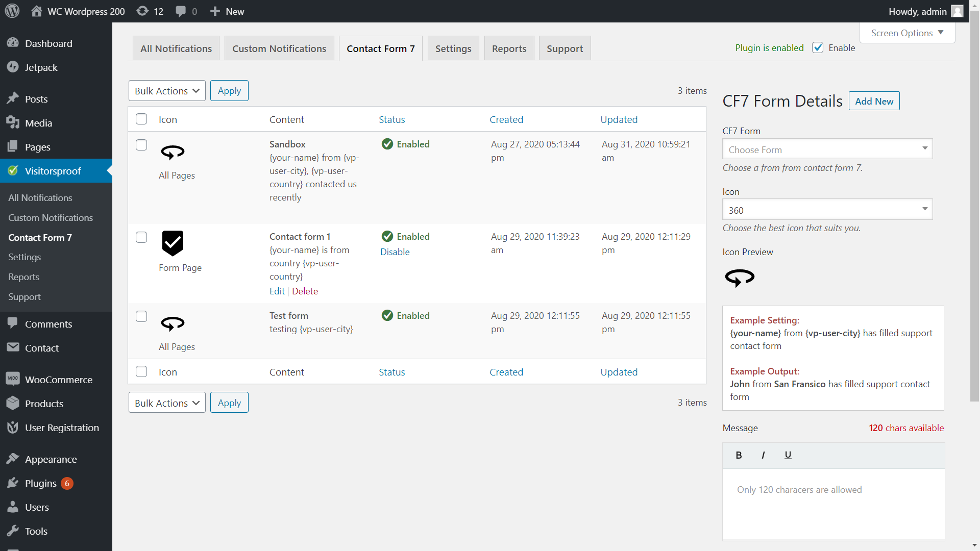
Task: Toggle the plugin Enable checkbox
Action: pos(818,47)
